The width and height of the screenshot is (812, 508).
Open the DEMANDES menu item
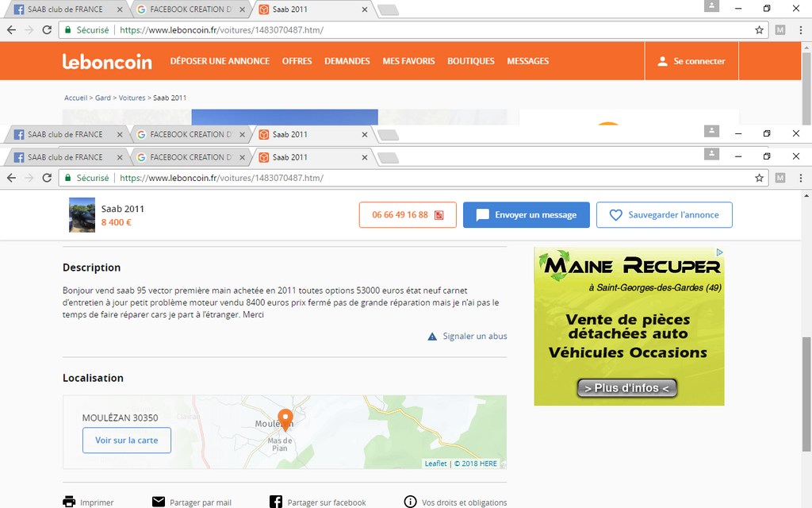tap(347, 61)
